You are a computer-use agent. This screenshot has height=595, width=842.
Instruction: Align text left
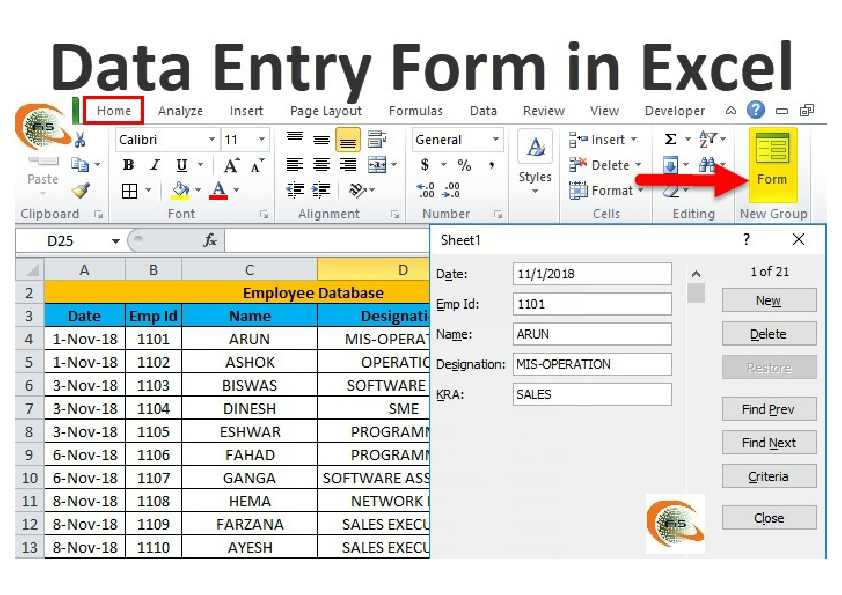point(295,165)
